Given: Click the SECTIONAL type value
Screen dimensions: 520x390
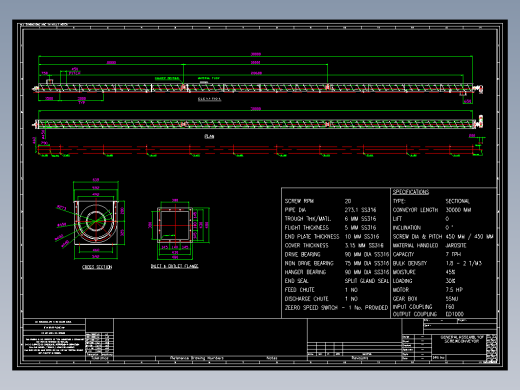Looking at the screenshot, I should 458,201.
